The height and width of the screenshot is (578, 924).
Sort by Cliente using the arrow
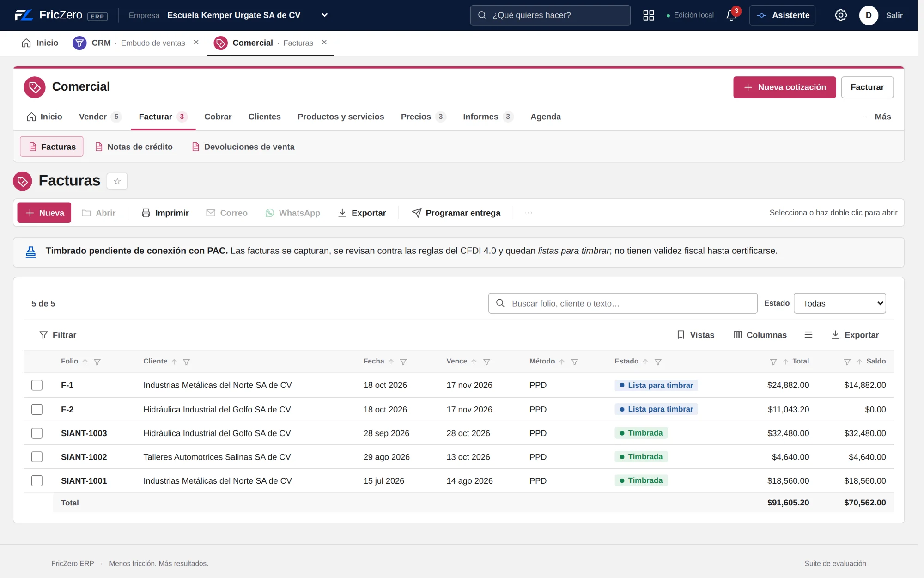174,362
